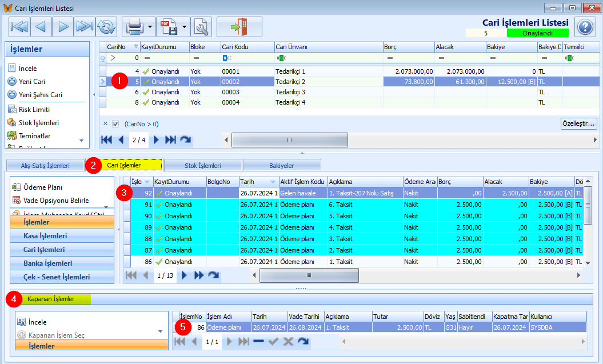Click the PDF save icon
603x364 pixels.
(169, 27)
